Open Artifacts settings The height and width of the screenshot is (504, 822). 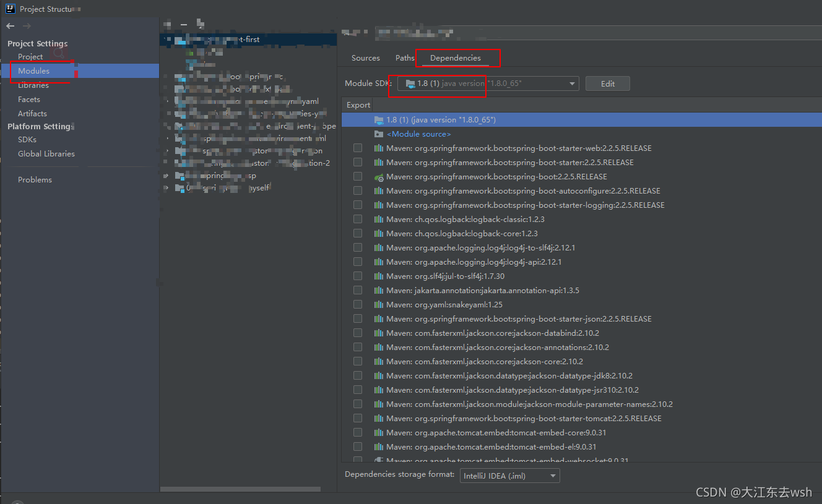coord(32,114)
